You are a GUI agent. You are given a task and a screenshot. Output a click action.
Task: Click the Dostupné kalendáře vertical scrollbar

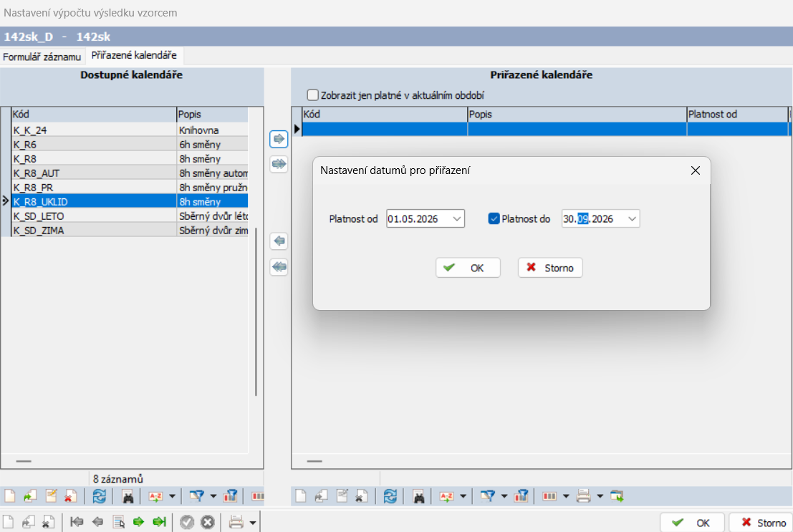click(x=256, y=311)
